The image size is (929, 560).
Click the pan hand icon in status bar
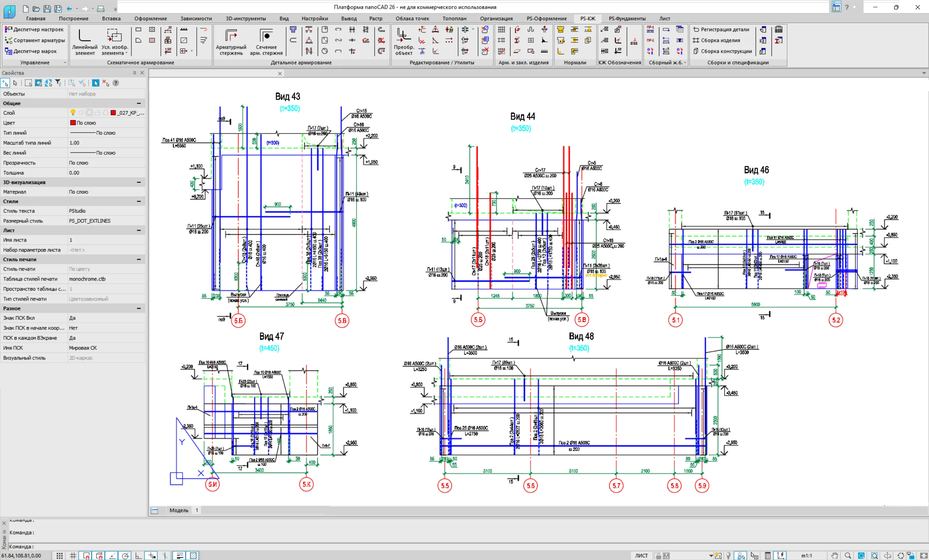pos(834,556)
